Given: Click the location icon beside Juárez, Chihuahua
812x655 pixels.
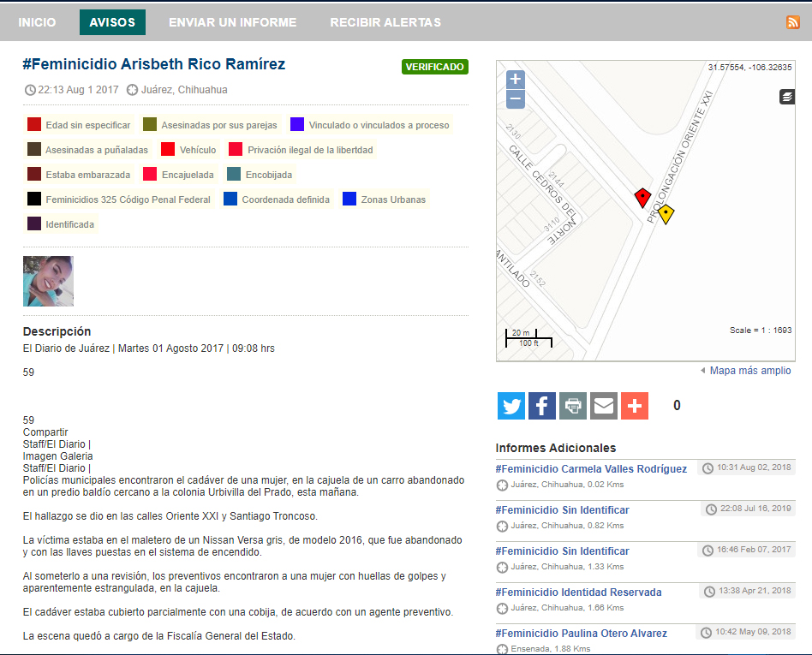Looking at the screenshot, I should pos(132,90).
